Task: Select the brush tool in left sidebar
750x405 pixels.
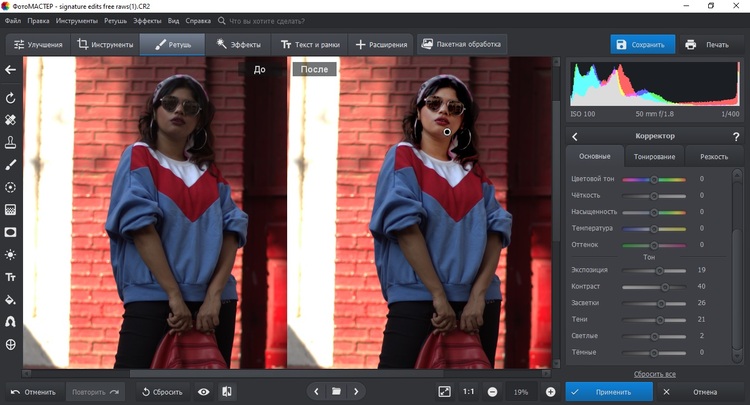Action: click(11, 164)
